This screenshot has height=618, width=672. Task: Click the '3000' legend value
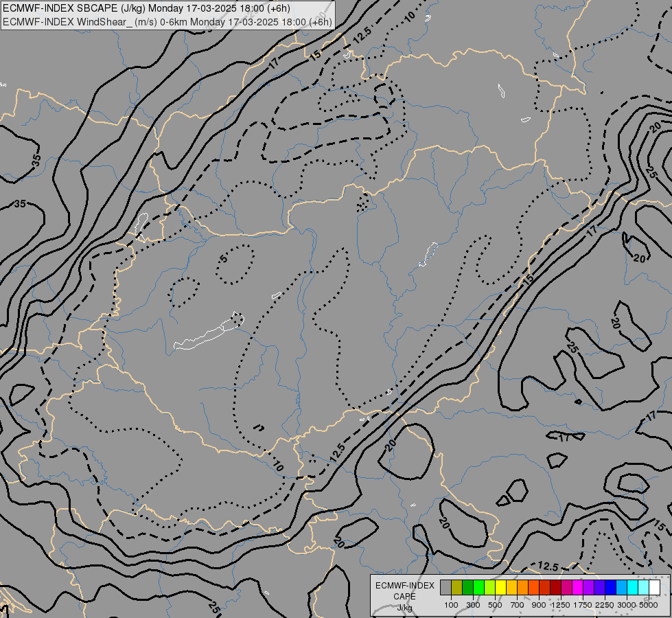coord(627,605)
